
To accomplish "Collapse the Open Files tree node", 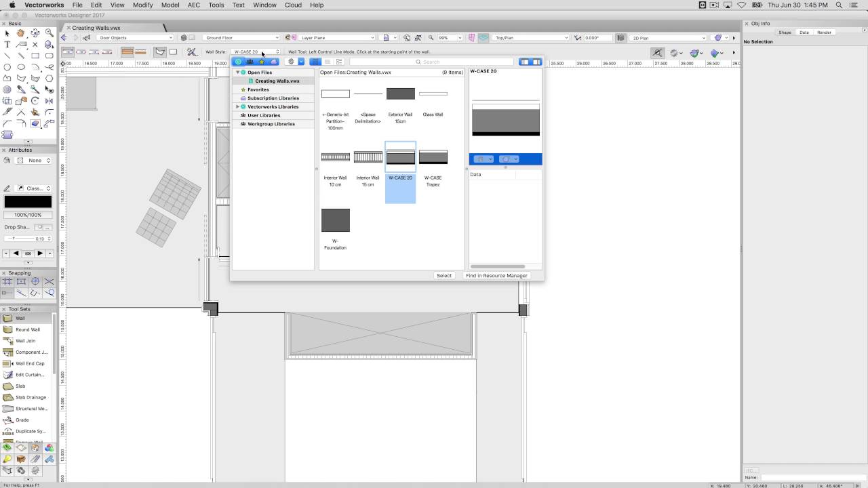I will click(237, 73).
